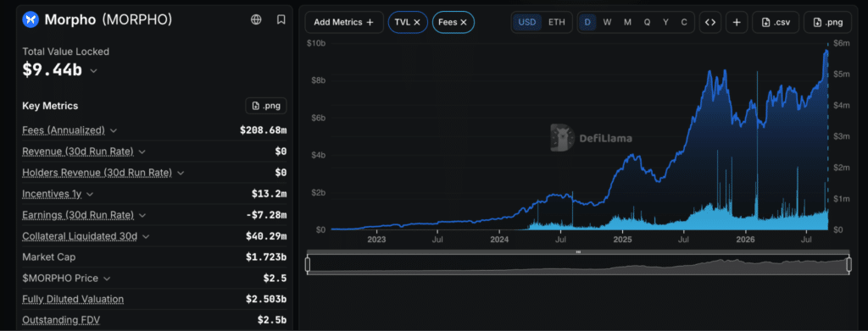The image size is (868, 331).
Task: Download Key Metrics as .png
Action: tap(266, 106)
